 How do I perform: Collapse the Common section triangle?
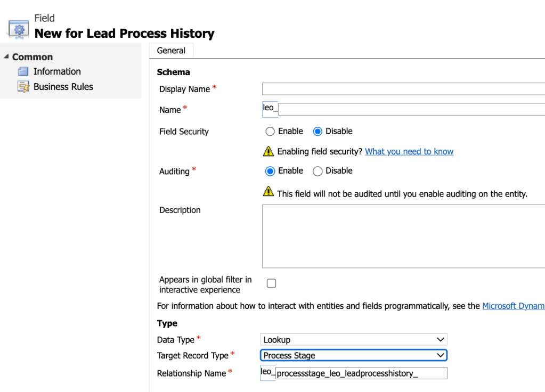click(x=6, y=57)
